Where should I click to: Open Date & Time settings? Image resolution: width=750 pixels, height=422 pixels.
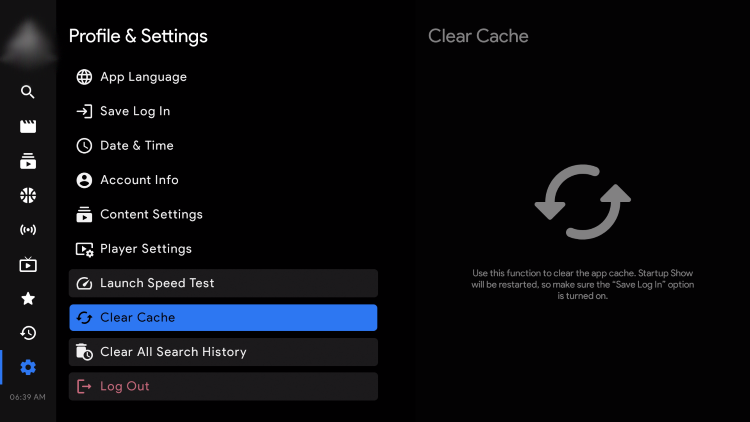[x=136, y=146]
